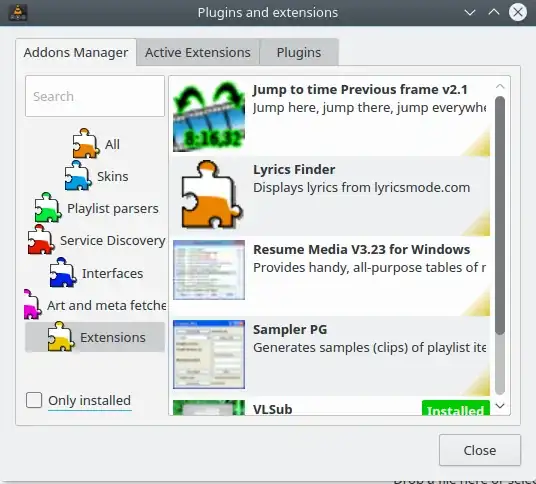This screenshot has width=536, height=484.
Task: Maximize dialog with title bar up chevron
Action: pyautogui.click(x=494, y=13)
